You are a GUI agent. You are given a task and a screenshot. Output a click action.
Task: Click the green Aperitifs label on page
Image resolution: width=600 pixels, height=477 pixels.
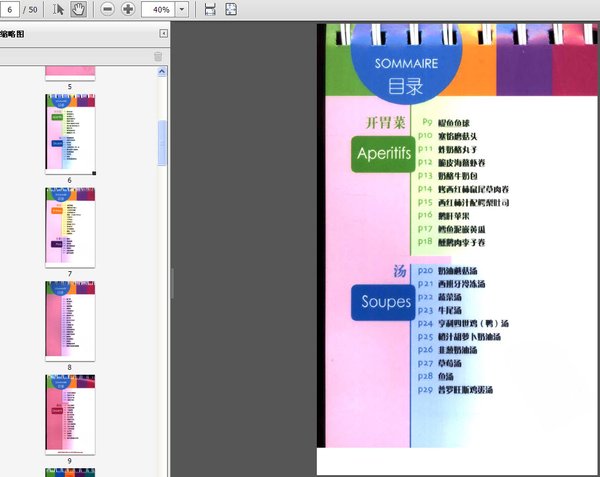pos(386,155)
